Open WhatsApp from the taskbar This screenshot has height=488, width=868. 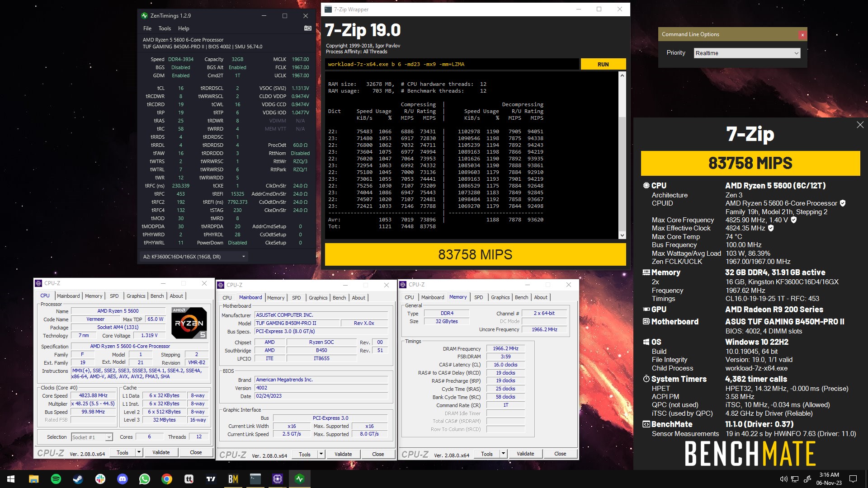click(x=145, y=479)
